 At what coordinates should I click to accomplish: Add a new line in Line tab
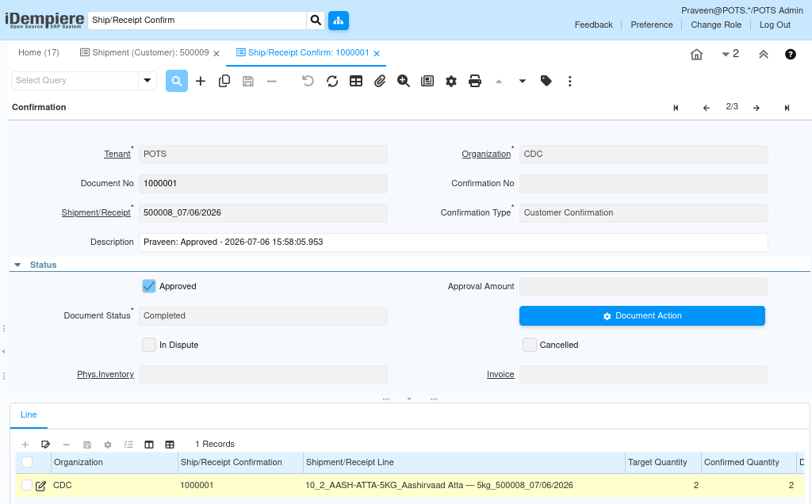pos(25,445)
